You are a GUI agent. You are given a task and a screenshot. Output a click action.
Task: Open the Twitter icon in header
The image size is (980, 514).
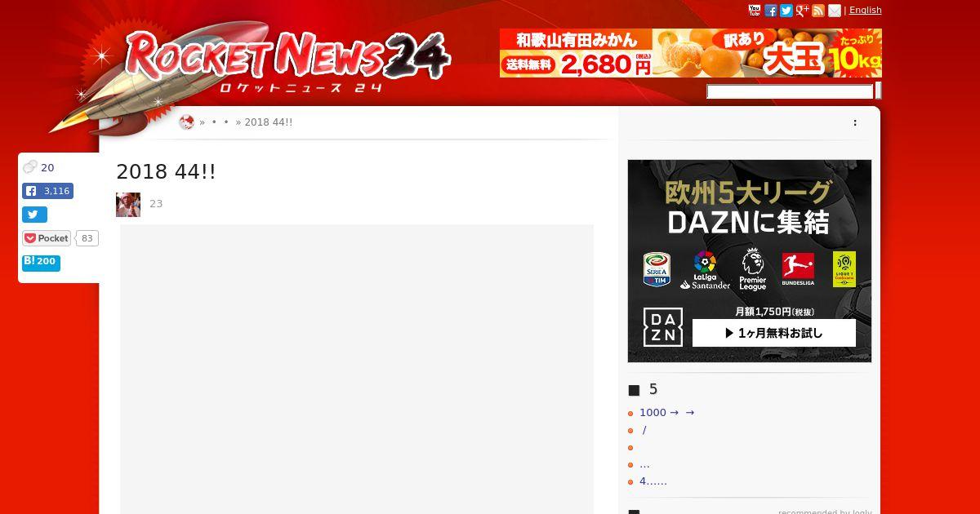coord(786,11)
